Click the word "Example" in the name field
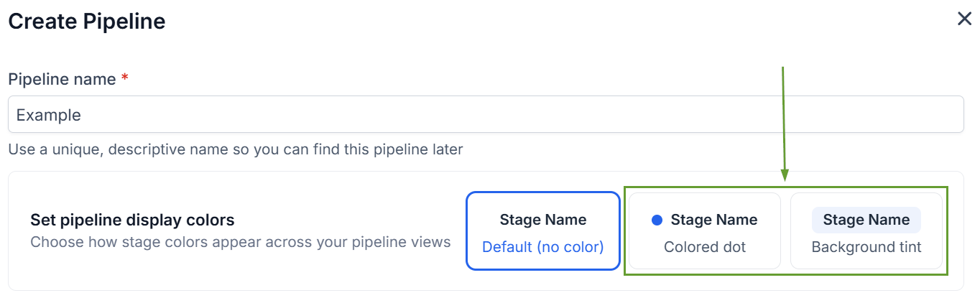Image resolution: width=980 pixels, height=298 pixels. (x=49, y=115)
